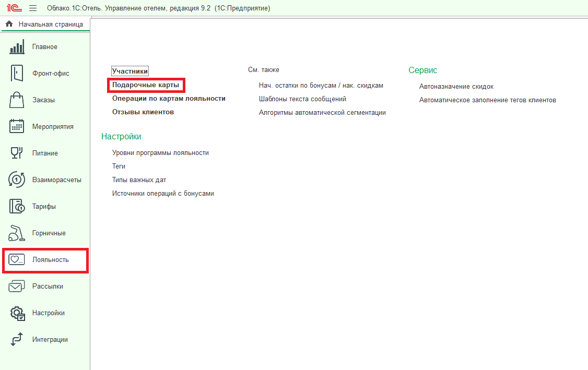This screenshot has height=370, width=588.
Task: Open Шаблоны текста сообщений link
Action: [303, 99]
